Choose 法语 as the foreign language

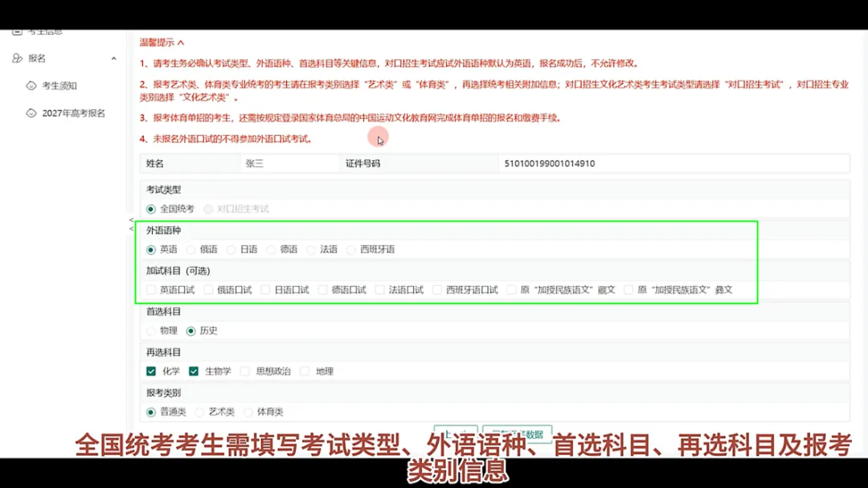(311, 250)
